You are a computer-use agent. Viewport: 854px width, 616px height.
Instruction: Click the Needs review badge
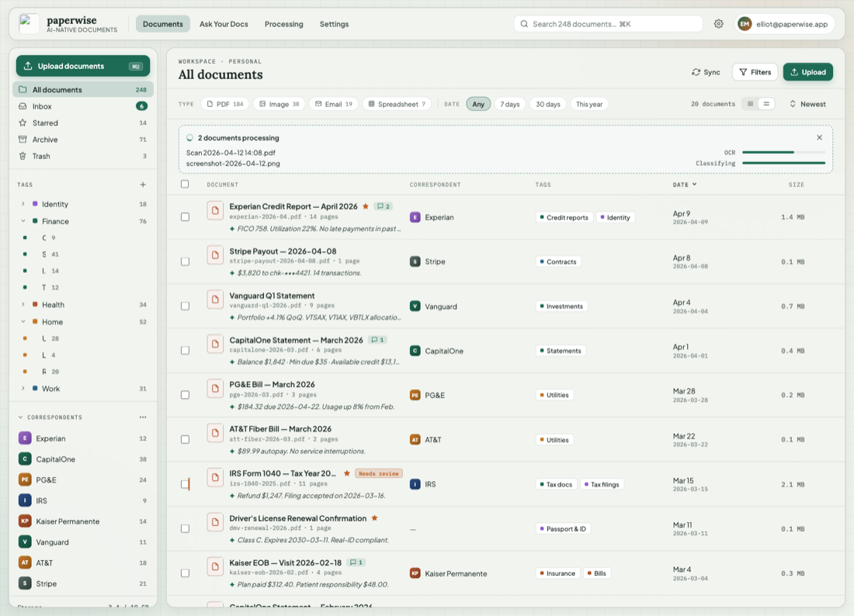(379, 473)
